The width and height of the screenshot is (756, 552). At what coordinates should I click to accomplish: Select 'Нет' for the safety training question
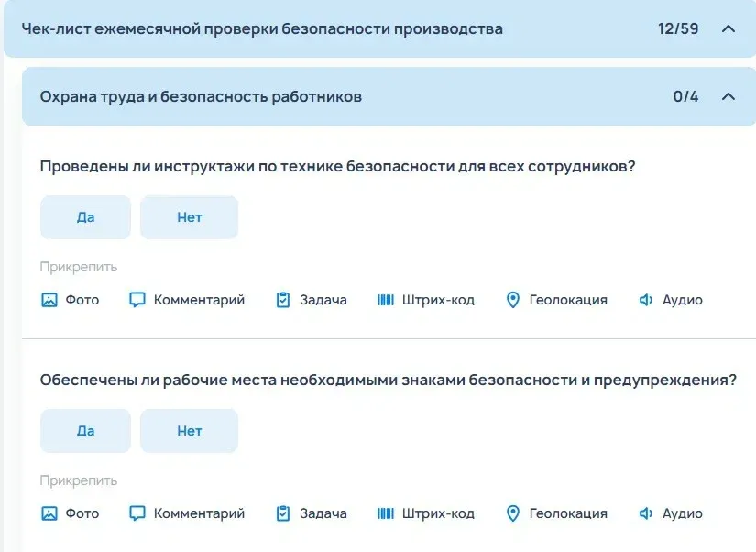click(189, 217)
